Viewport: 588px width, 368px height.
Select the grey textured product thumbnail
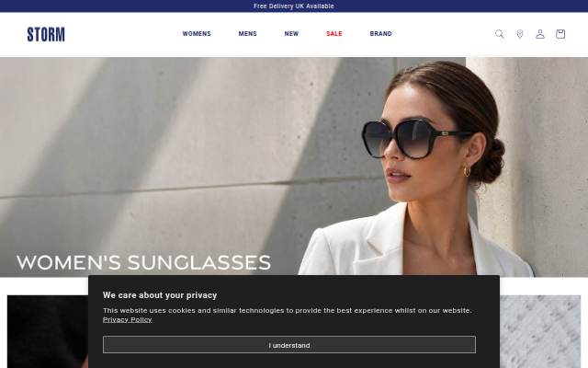point(540,331)
